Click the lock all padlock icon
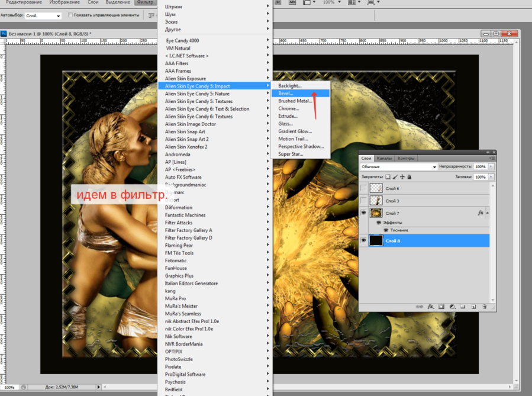532x396 pixels. coord(409,177)
